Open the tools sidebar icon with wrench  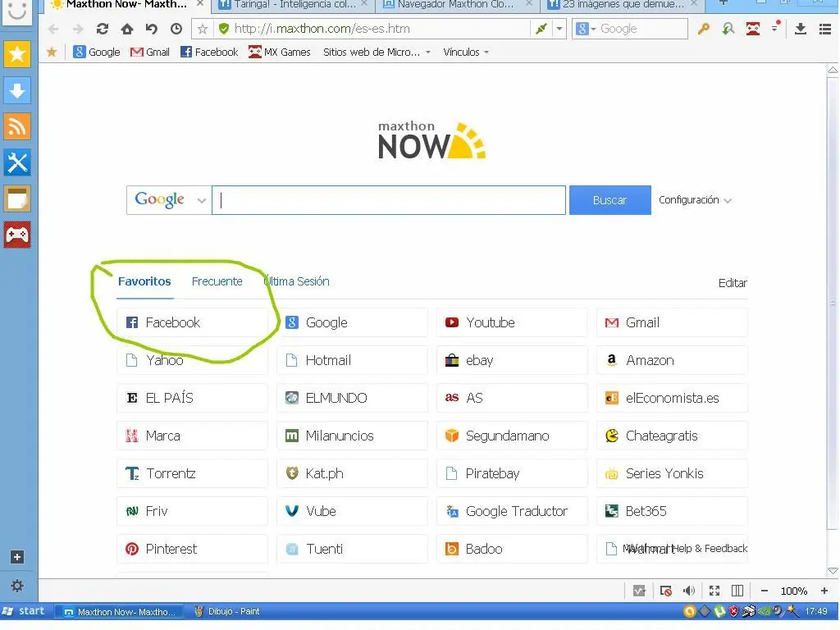[x=17, y=162]
